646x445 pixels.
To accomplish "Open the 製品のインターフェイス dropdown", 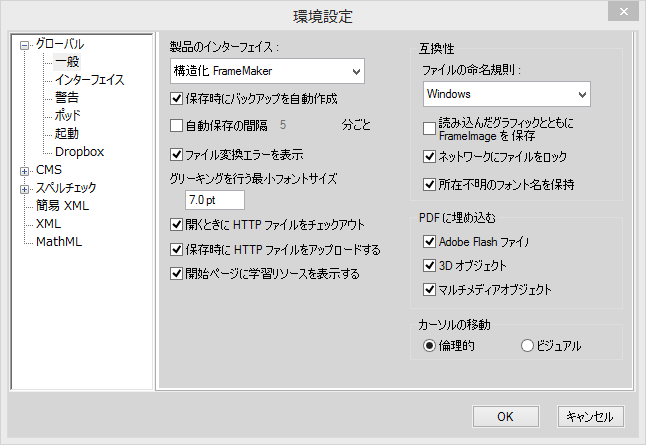I will point(267,71).
